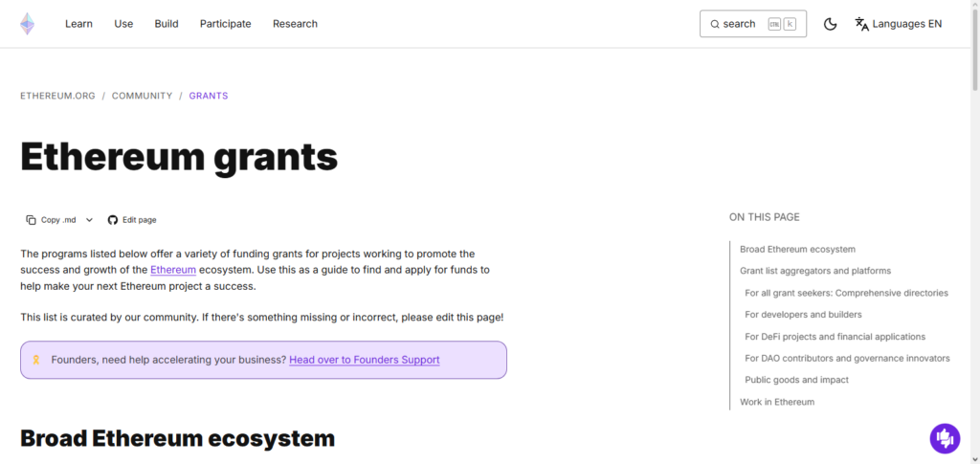980x464 pixels.
Task: Click the search magnifier icon
Action: tap(715, 24)
